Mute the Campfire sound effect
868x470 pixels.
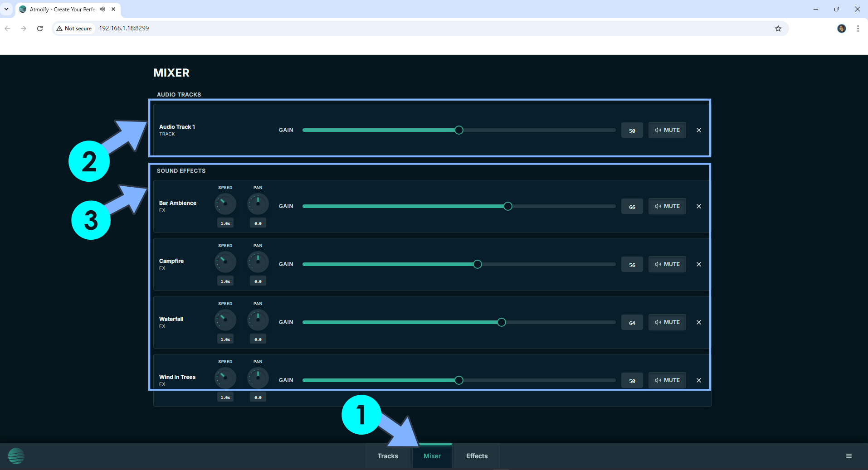click(667, 264)
